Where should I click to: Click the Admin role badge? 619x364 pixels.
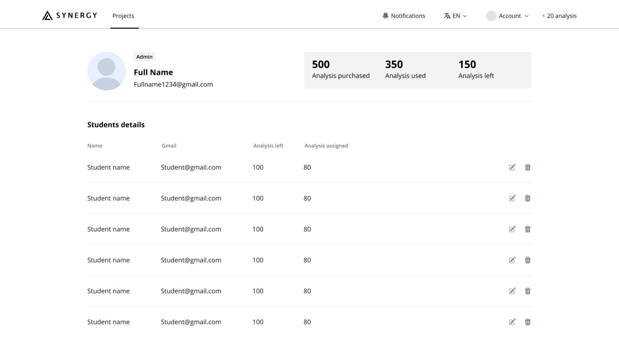click(144, 57)
